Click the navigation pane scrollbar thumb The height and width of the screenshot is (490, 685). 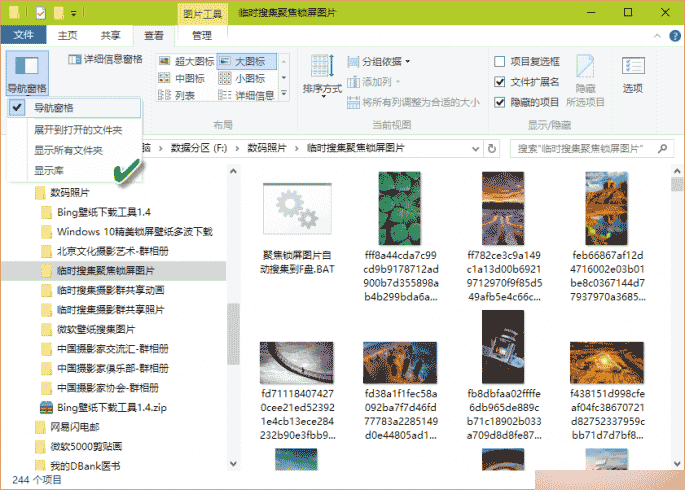click(233, 334)
